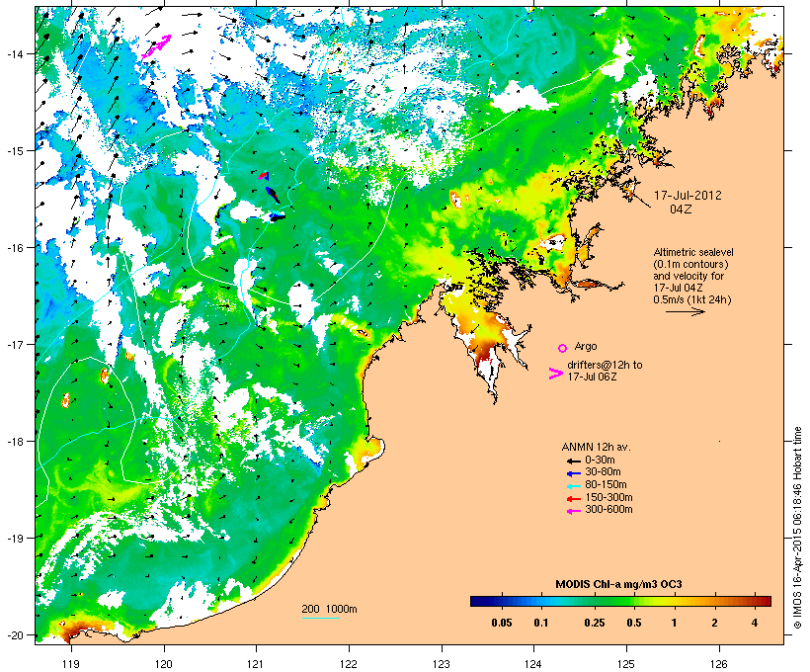
Task: Click the '-15' latitude axis label
Action: click(x=15, y=151)
